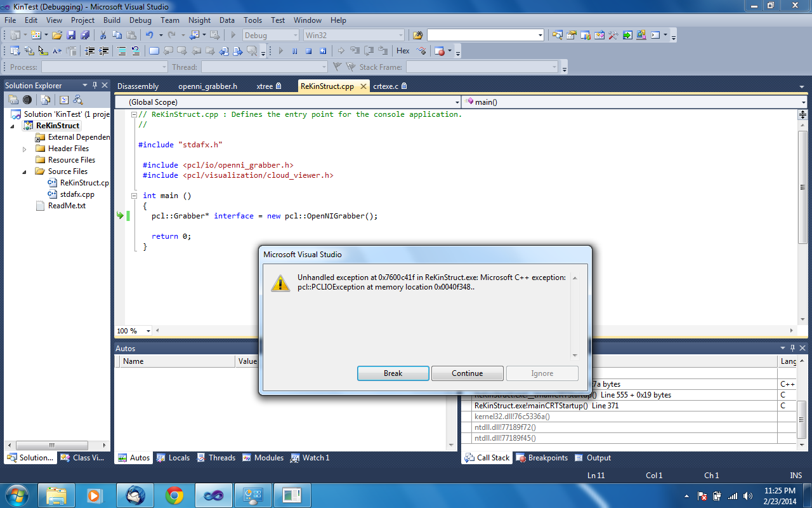
Task: Open Solution Explorer Properties icon
Action: (13, 100)
